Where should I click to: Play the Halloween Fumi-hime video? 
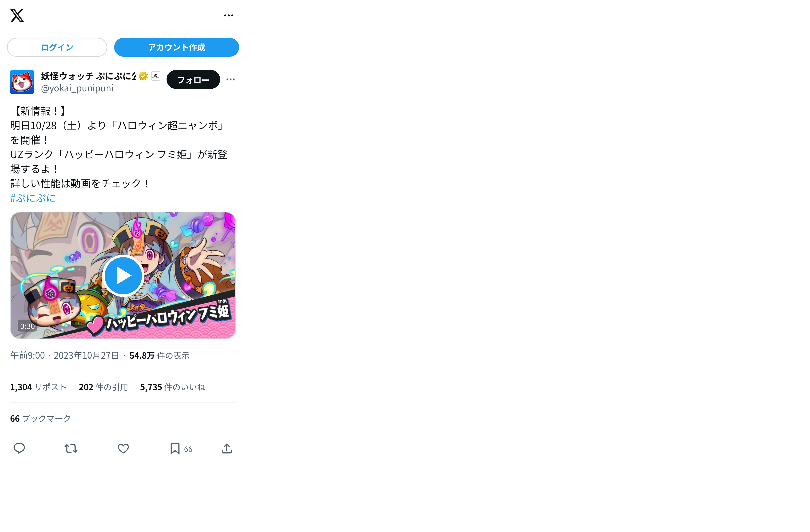tap(123, 275)
